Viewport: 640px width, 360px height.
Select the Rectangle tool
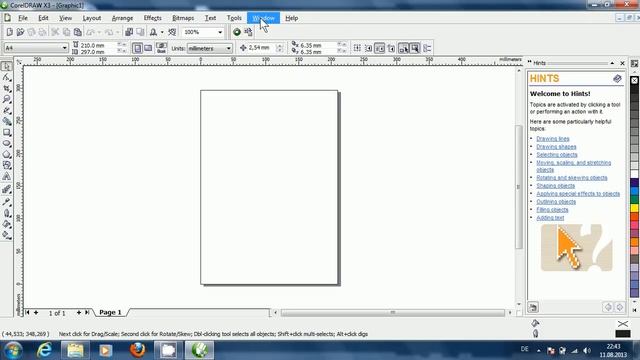[x=7, y=133]
